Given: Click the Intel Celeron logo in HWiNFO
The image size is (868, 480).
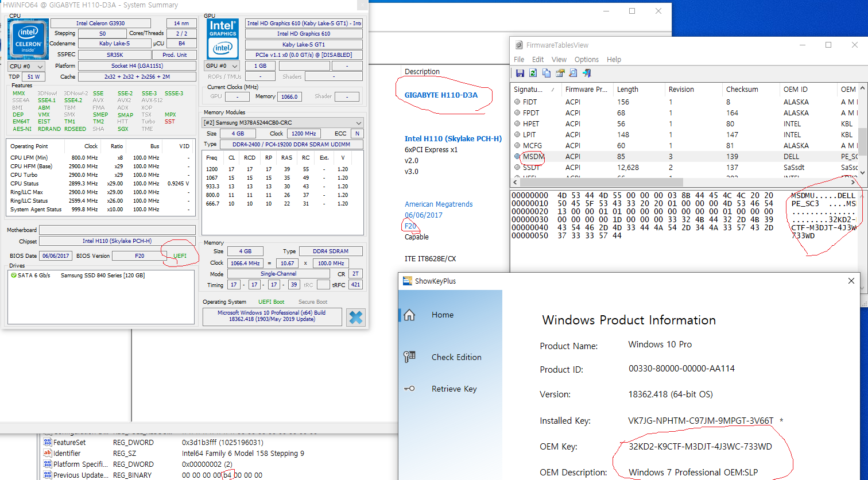Looking at the screenshot, I should pos(28,38).
